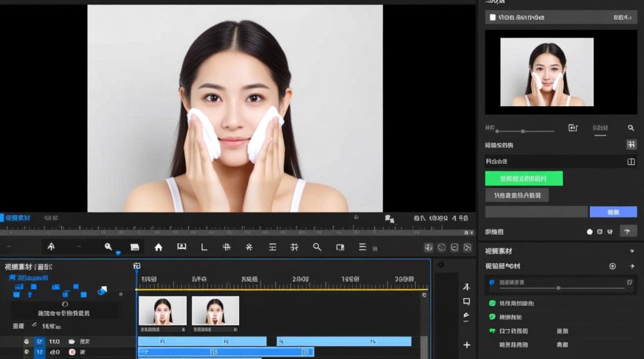Click the filled clip rectangle toolbar icon
Image resolution: width=644 pixels, height=359 pixels.
pos(135,247)
